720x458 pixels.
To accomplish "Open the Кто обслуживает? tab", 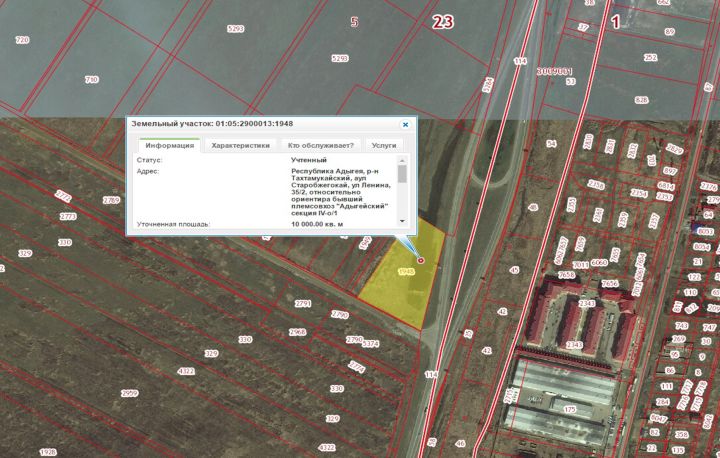I will coord(321,146).
